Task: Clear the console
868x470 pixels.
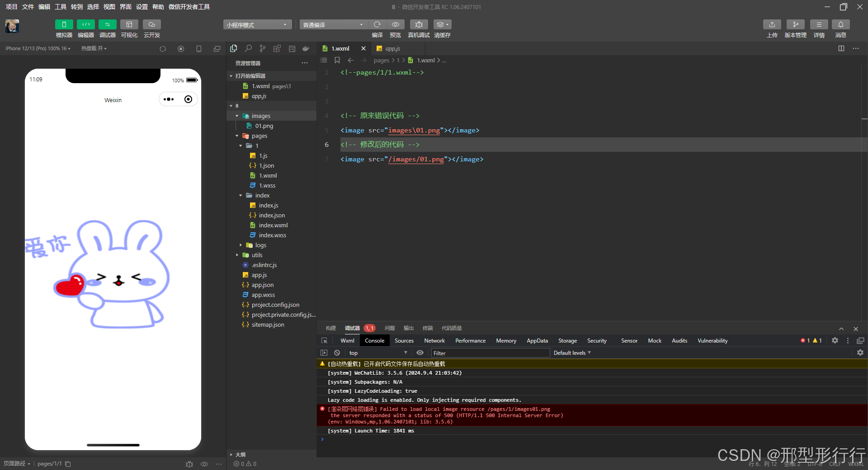Action: tap(337, 353)
